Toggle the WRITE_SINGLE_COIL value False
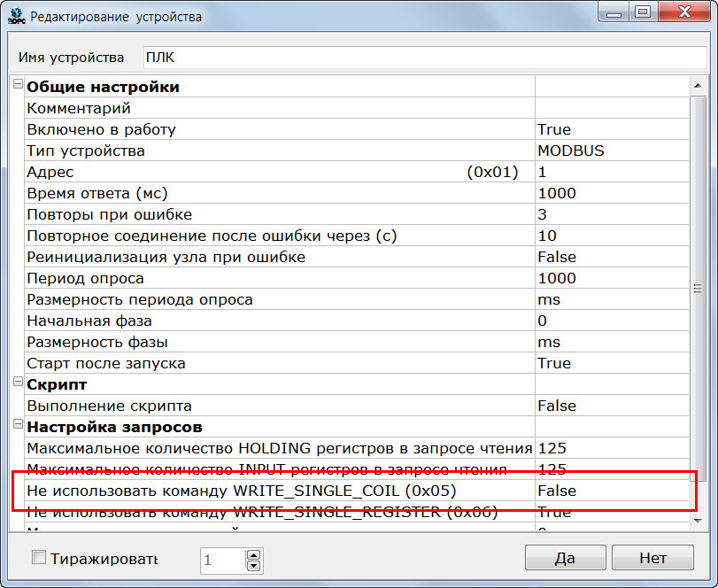Image resolution: width=718 pixels, height=588 pixels. coord(611,491)
